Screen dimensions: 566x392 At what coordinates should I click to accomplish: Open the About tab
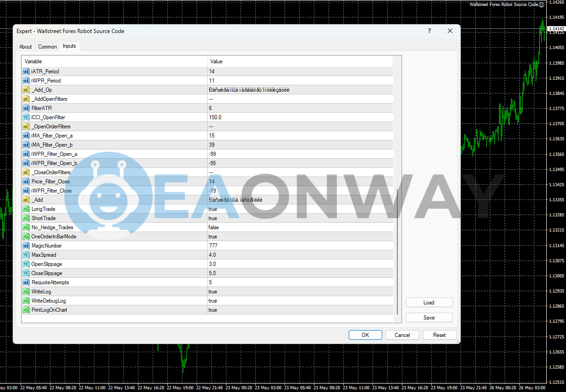coord(26,47)
